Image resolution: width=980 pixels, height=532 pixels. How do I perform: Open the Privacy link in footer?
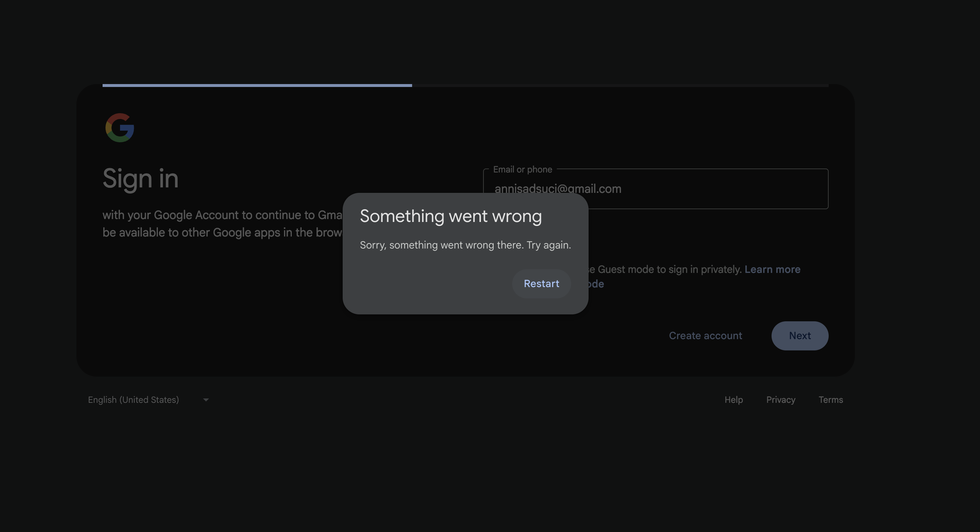[x=780, y=400]
